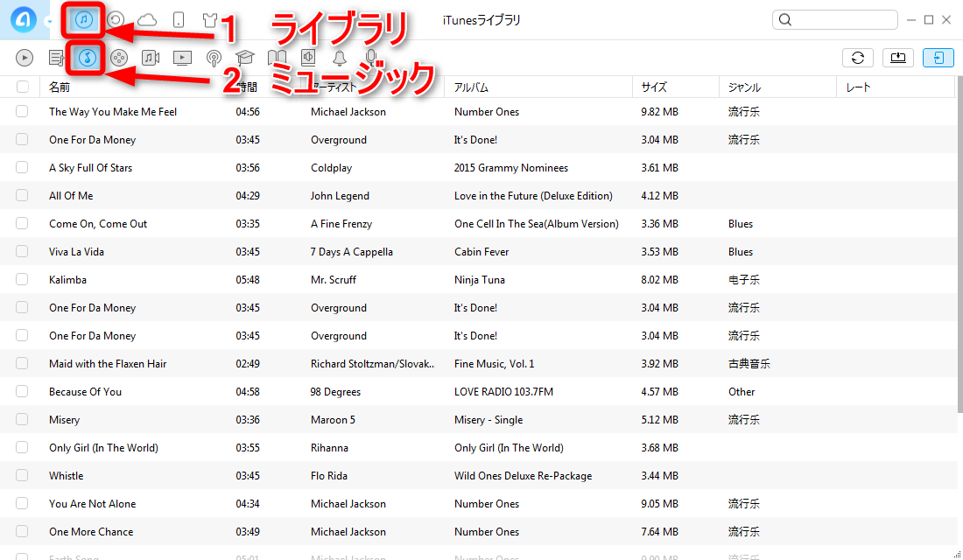The height and width of the screenshot is (560, 963).
Task: Select the iTunes U graduation cap icon
Action: click(244, 58)
